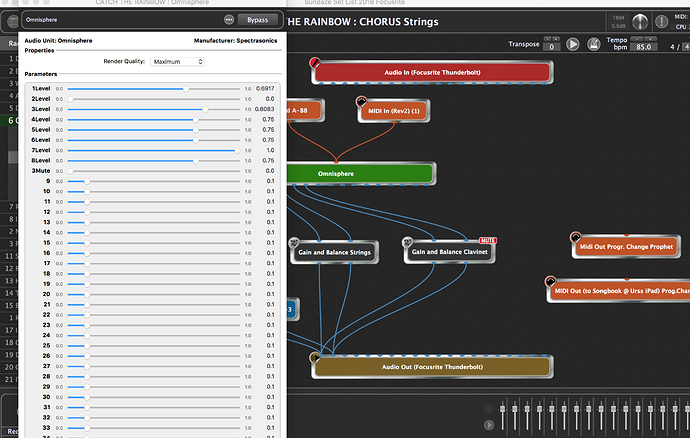
Task: Click the MIDI Out Songbook block's corner icon
Action: tap(550, 281)
